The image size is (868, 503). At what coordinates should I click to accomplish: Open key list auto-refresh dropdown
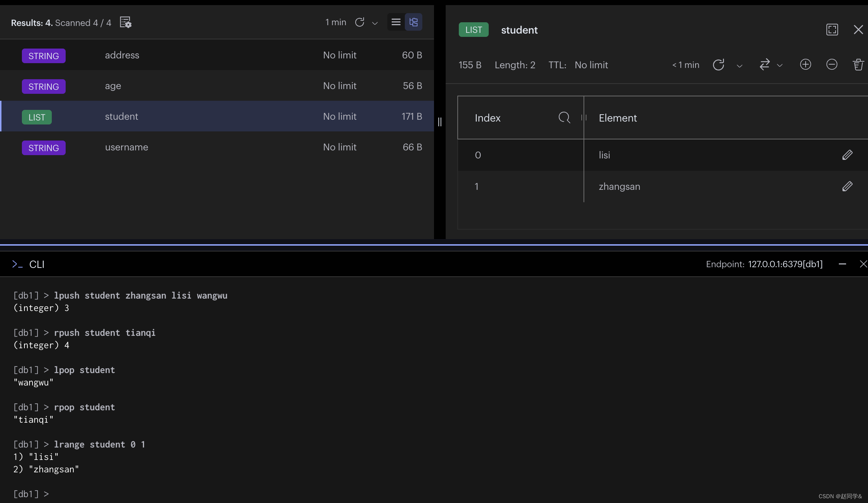pyautogui.click(x=375, y=23)
